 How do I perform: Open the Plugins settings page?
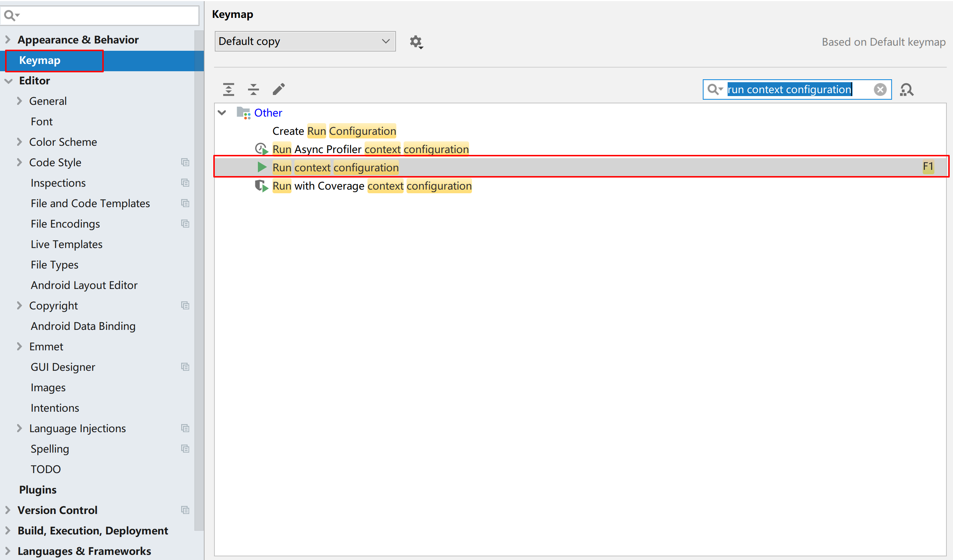pos(38,489)
